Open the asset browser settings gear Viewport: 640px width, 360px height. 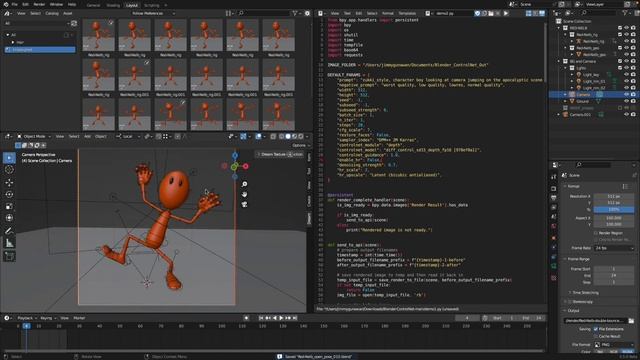[x=307, y=13]
